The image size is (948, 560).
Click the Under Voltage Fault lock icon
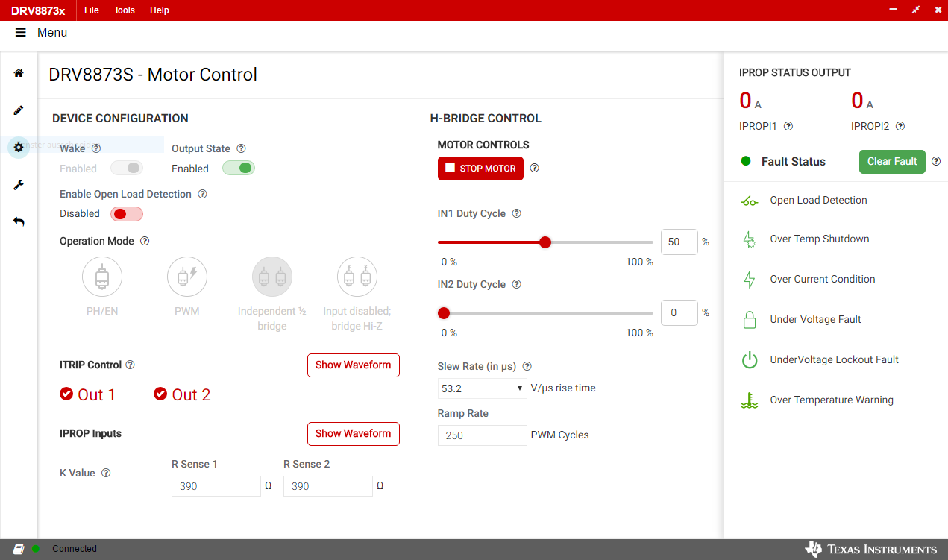pos(750,320)
